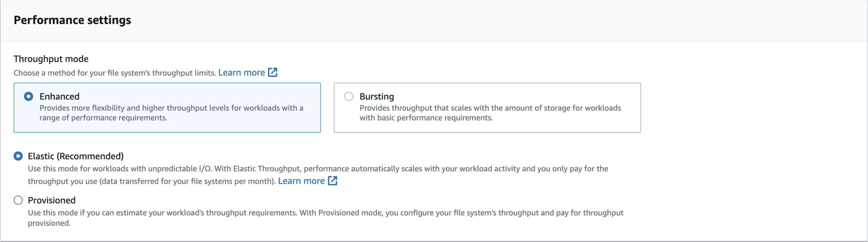Select the Bursting radio button
The height and width of the screenshot is (242, 868).
349,96
